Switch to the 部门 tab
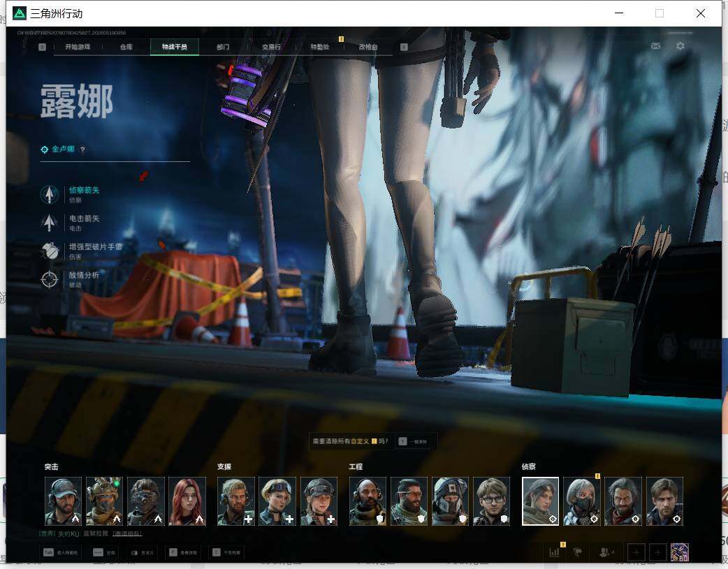This screenshot has width=728, height=569. (x=223, y=47)
